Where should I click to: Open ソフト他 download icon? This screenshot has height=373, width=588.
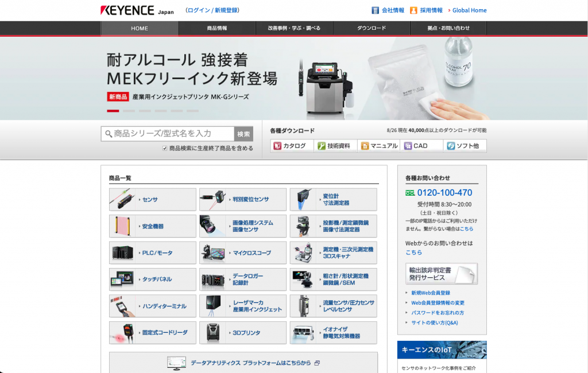point(451,146)
